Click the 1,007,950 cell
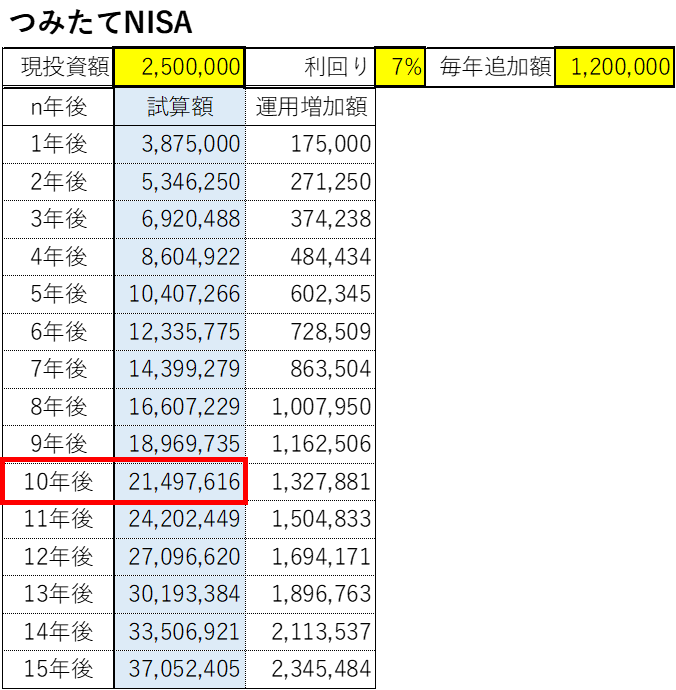This screenshot has width=676, height=690. pyautogui.click(x=310, y=407)
